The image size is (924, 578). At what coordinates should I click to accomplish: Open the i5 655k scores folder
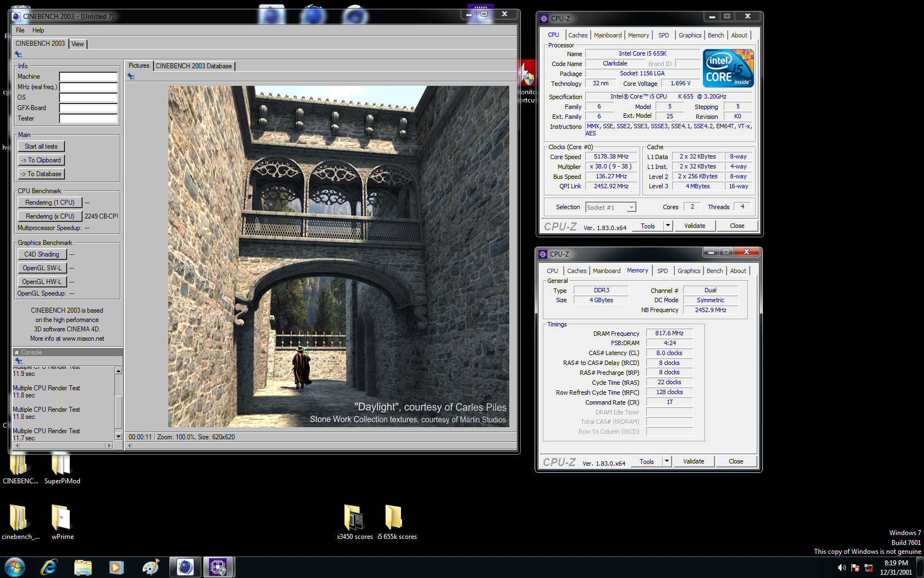[397, 522]
